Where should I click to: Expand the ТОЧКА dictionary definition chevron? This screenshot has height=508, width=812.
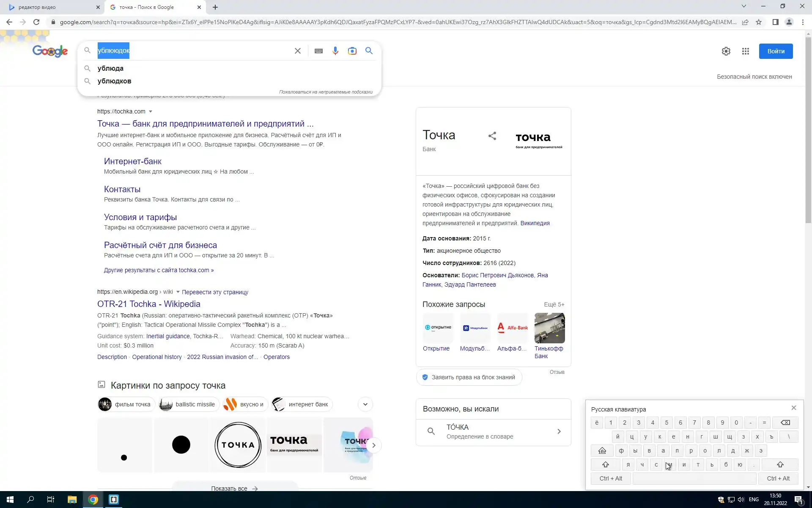[x=559, y=431]
